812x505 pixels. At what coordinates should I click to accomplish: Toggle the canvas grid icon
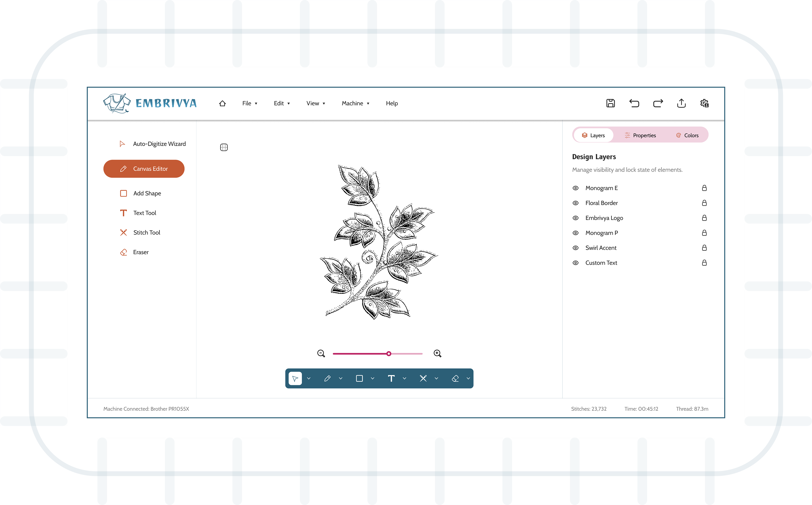point(224,147)
